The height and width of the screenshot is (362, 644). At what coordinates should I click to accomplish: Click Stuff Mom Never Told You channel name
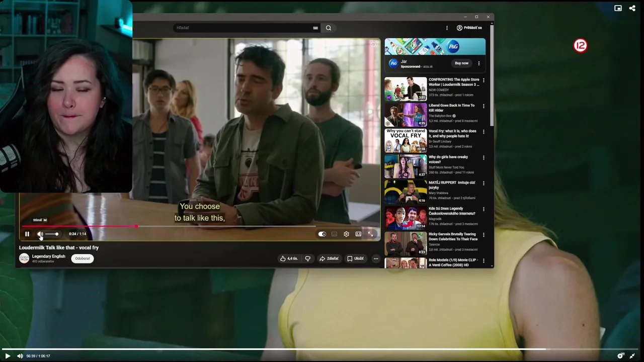[446, 167]
